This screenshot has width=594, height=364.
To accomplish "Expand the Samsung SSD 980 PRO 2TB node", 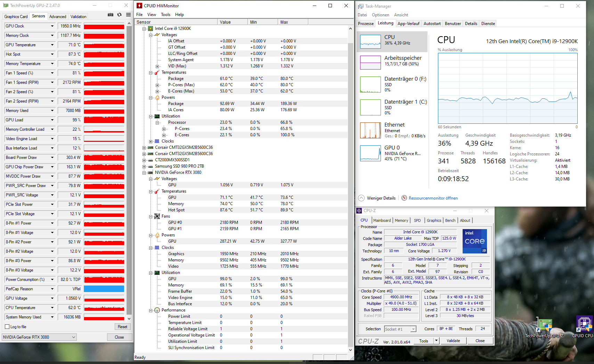I will click(x=144, y=166).
